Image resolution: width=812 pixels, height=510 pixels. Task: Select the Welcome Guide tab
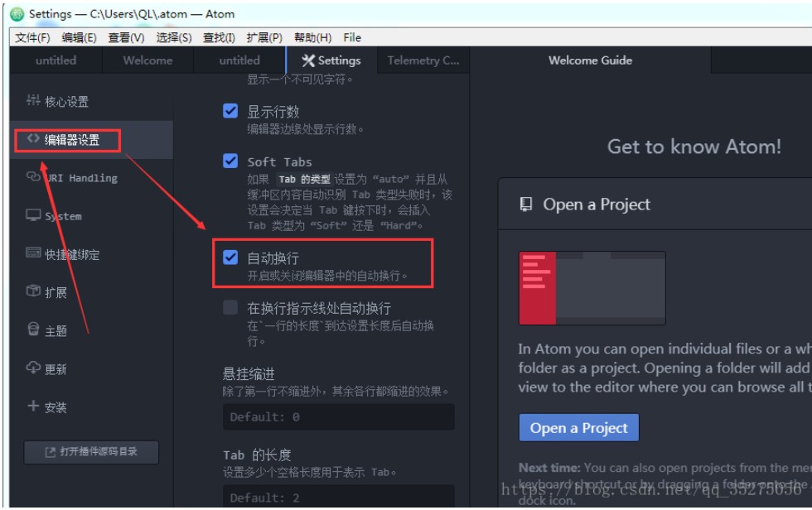click(x=590, y=60)
